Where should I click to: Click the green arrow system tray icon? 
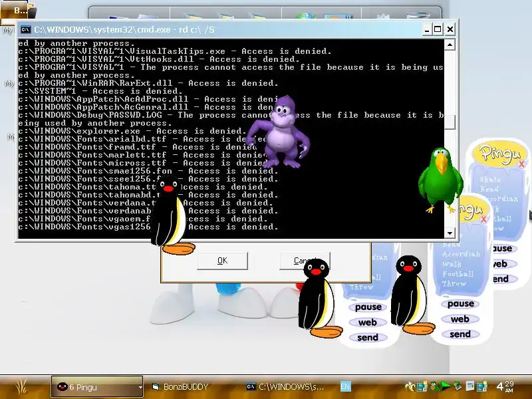(445, 386)
